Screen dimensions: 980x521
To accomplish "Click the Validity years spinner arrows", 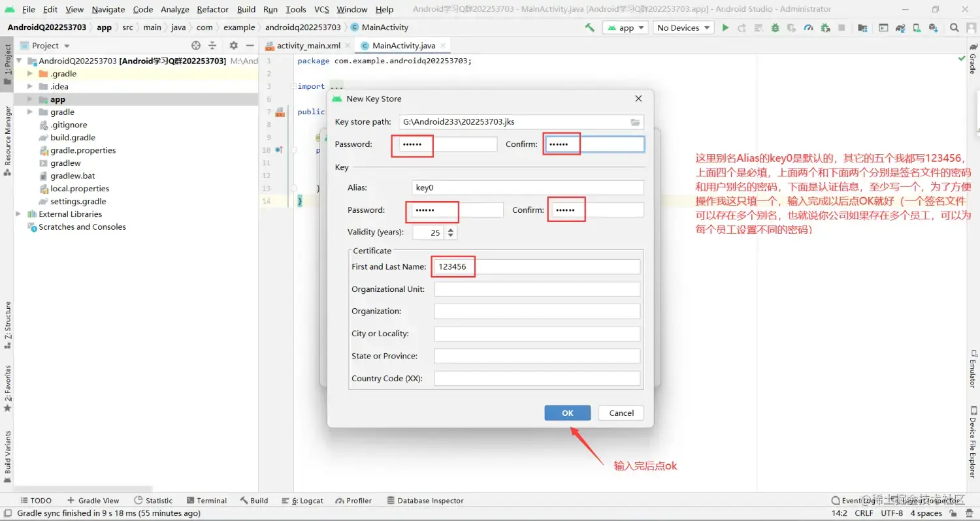I will 451,232.
